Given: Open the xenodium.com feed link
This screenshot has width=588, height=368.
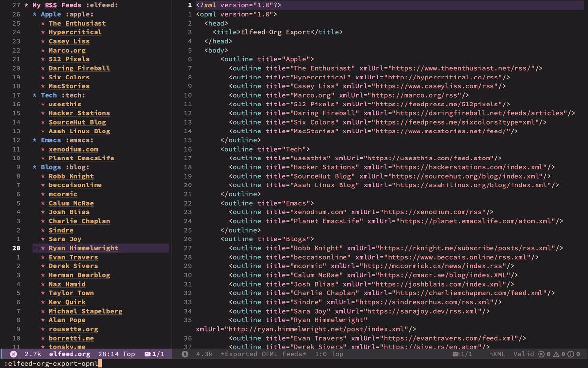Looking at the screenshot, I should coord(73,149).
